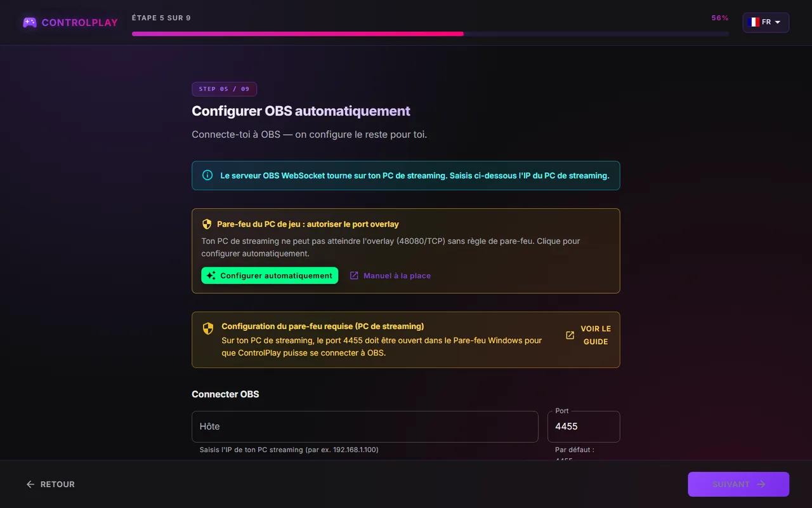Open the FR language dropdown

coord(766,22)
